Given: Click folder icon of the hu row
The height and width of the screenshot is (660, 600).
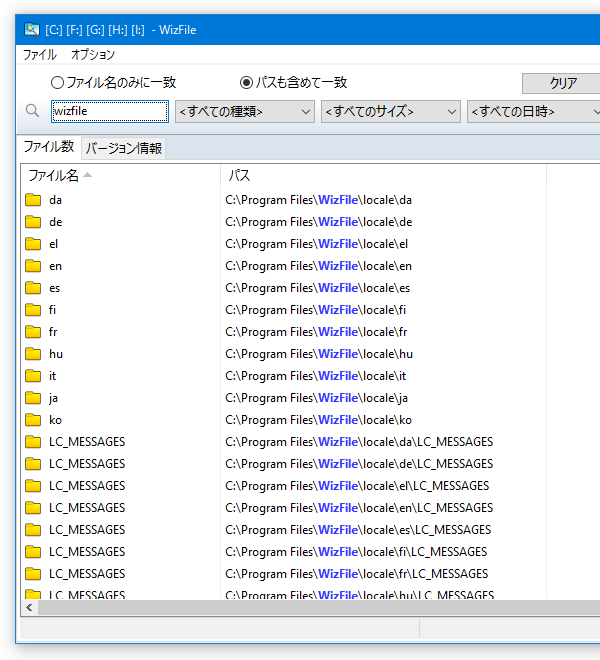Looking at the screenshot, I should 33,354.
